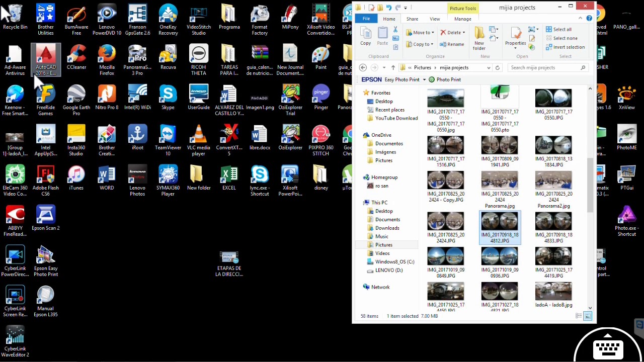Select the Recycle Bin desktop icon

point(15,17)
